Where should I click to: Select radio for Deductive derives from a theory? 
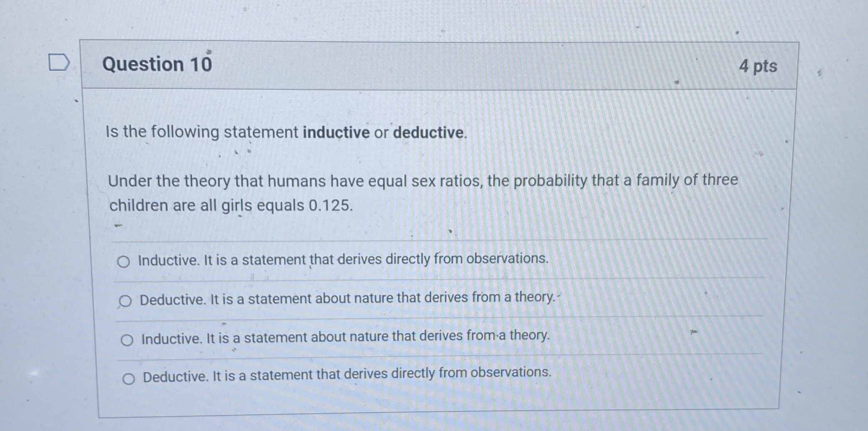coord(125,301)
